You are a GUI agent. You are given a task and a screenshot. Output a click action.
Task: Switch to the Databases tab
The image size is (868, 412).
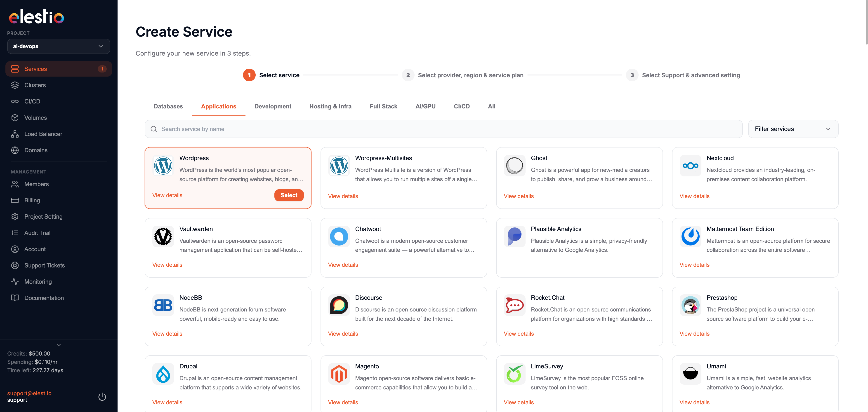168,106
